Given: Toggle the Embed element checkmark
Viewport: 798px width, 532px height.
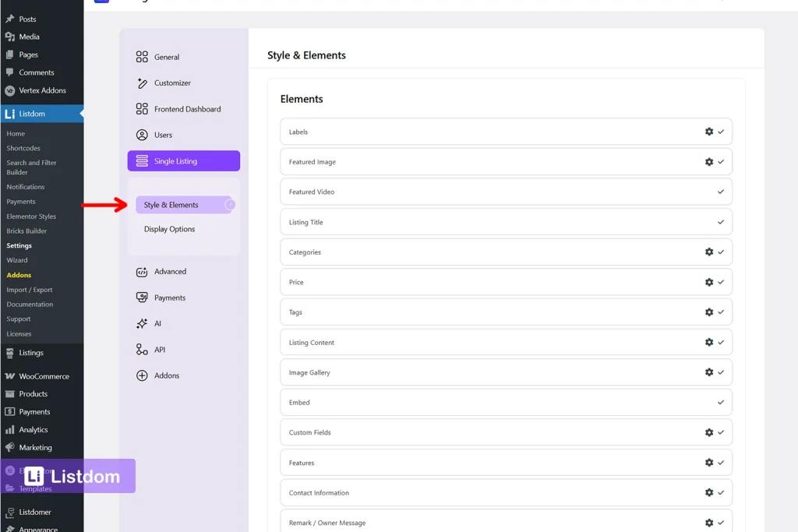Looking at the screenshot, I should (721, 402).
